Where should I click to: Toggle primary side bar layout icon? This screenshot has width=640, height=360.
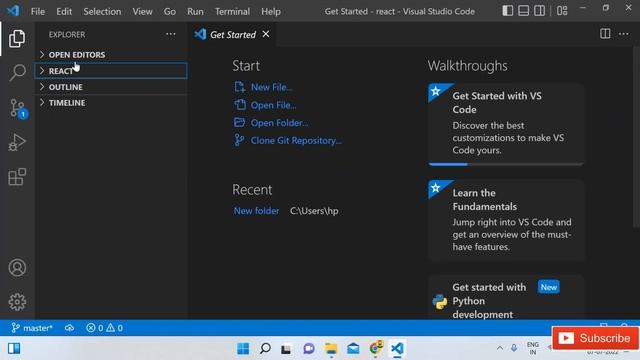click(x=507, y=11)
